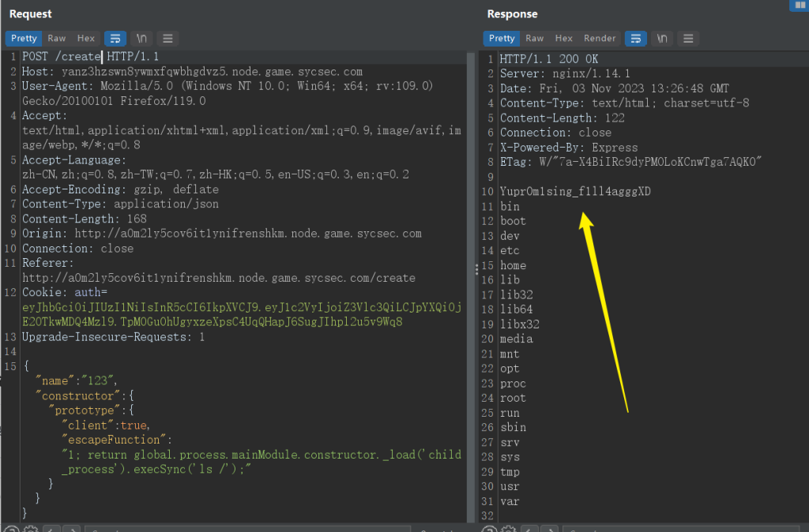Click the "usr" directory entry
809x532 pixels.
pos(510,486)
